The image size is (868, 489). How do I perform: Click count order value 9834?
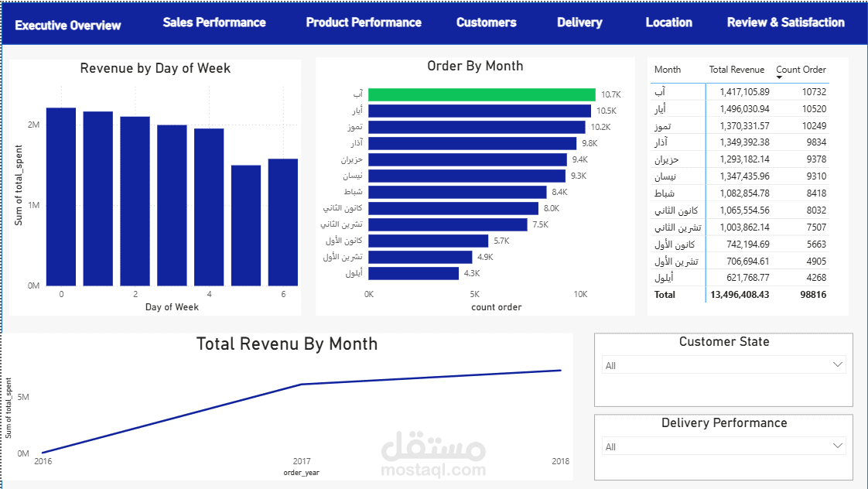816,142
